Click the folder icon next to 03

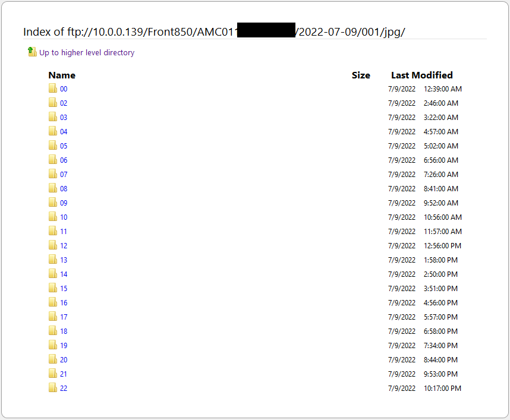(53, 116)
